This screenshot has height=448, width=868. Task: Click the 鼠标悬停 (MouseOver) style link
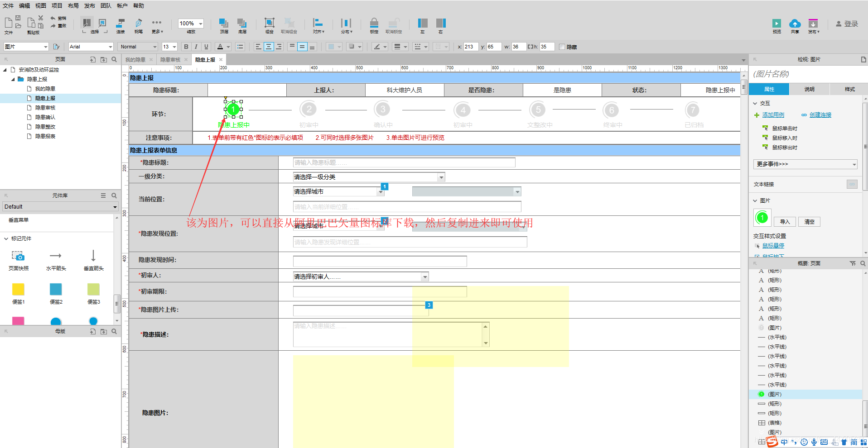[x=773, y=246]
